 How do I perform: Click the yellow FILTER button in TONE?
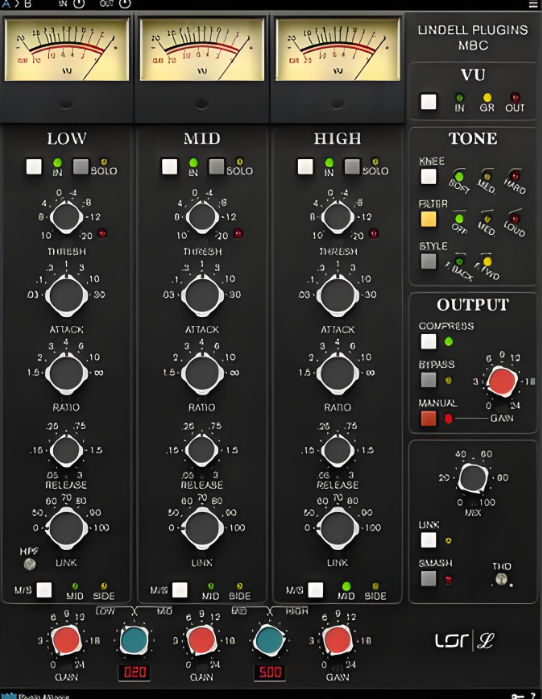pyautogui.click(x=428, y=219)
